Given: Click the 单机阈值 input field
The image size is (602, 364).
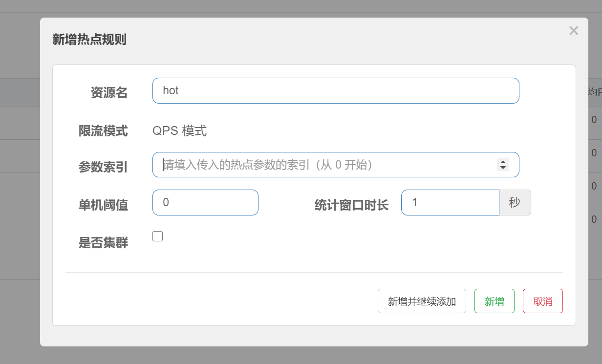Looking at the screenshot, I should coord(205,202).
